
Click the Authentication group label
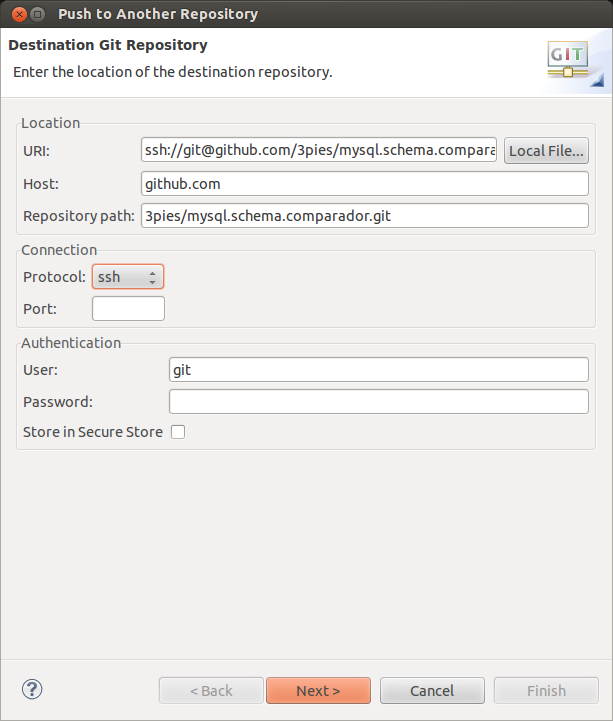coord(71,343)
